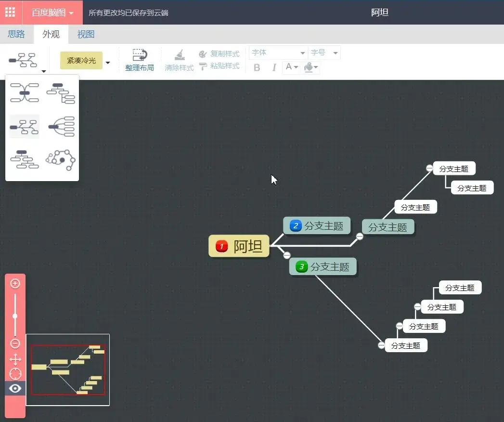The height and width of the screenshot is (422, 504).
Task: Pick the highlighted fishbone layout template
Action: (x=25, y=126)
